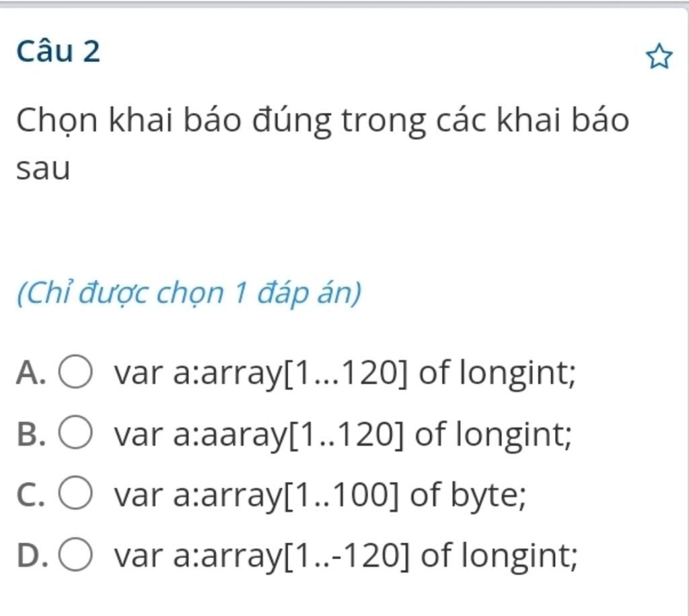Viewport: 689px width, 616px height.
Task: Choose answer C radio button
Action: coord(75,492)
